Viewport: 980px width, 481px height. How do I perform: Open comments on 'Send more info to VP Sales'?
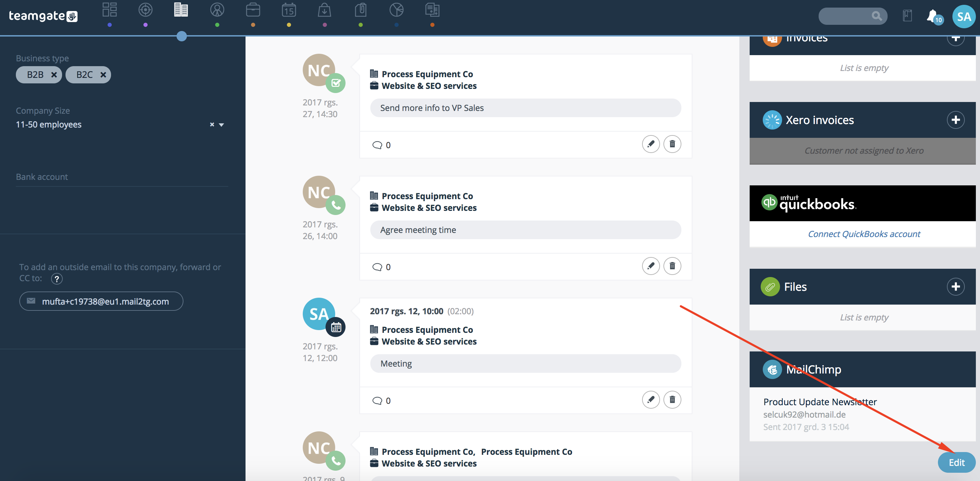click(382, 145)
